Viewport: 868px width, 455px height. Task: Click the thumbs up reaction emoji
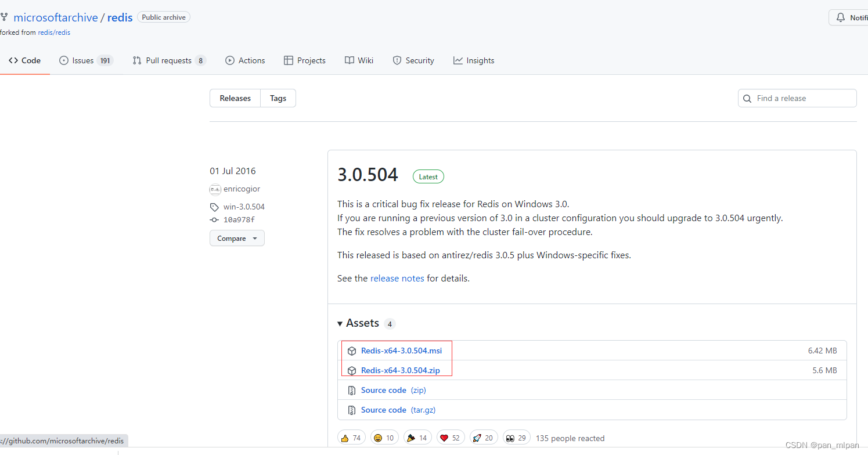pyautogui.click(x=345, y=438)
